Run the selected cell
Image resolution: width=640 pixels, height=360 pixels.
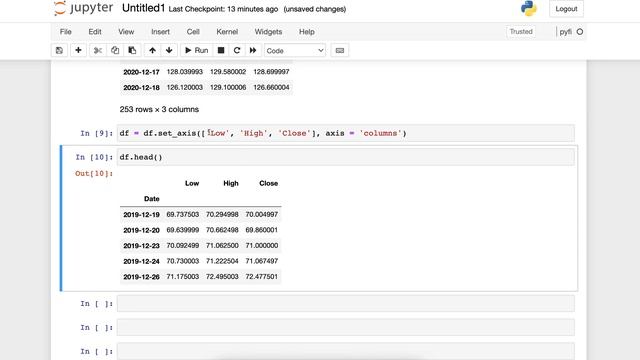(x=196, y=51)
